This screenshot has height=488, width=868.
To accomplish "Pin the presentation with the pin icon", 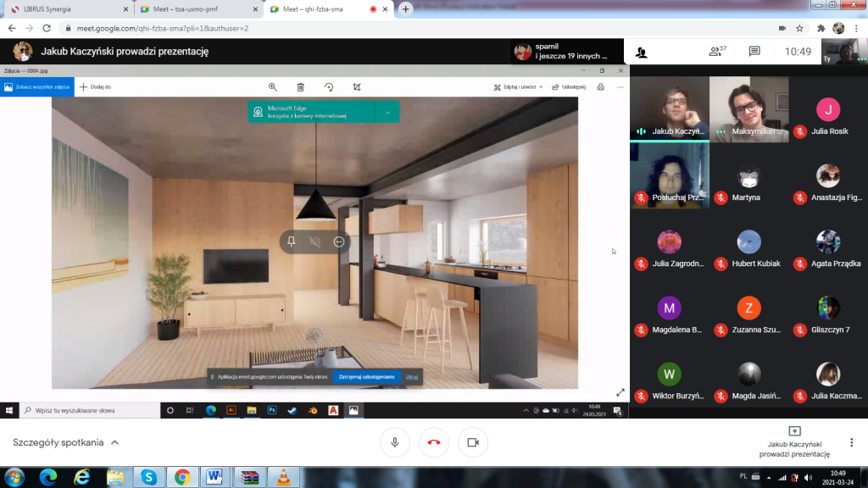I will pos(292,242).
